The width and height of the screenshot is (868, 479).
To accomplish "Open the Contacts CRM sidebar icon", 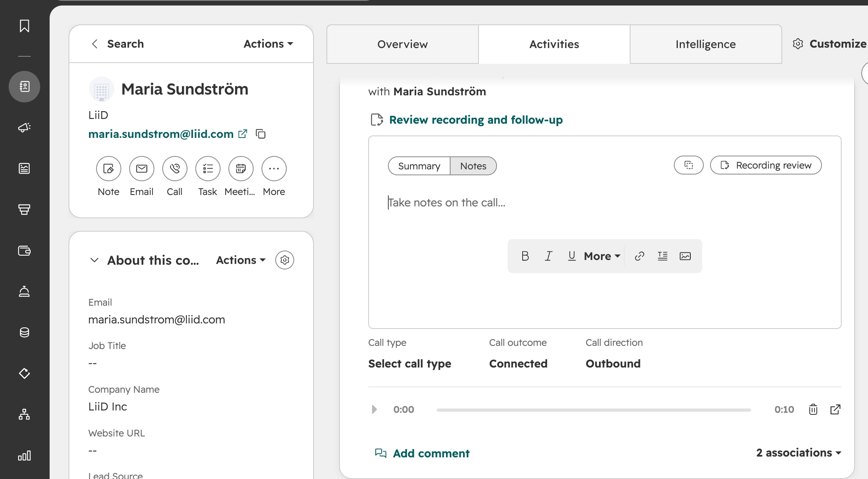I will [x=24, y=86].
